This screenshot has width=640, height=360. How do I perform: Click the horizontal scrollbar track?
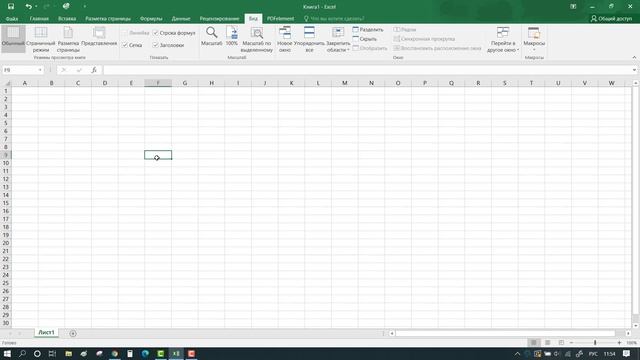pos(505,333)
